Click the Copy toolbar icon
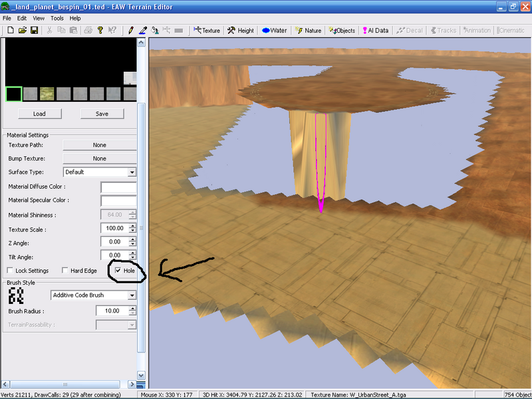The width and height of the screenshot is (532, 399). pyautogui.click(x=61, y=30)
